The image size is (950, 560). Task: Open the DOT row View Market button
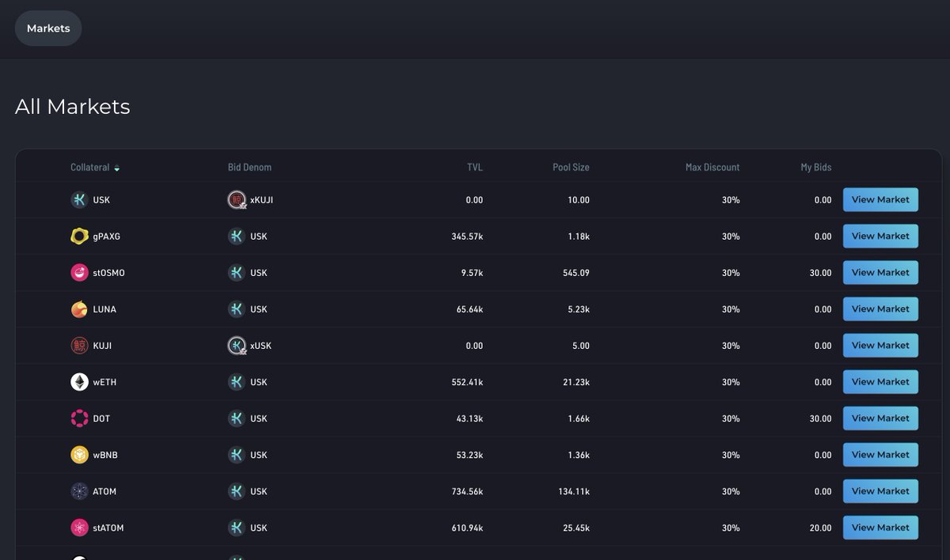(x=880, y=418)
